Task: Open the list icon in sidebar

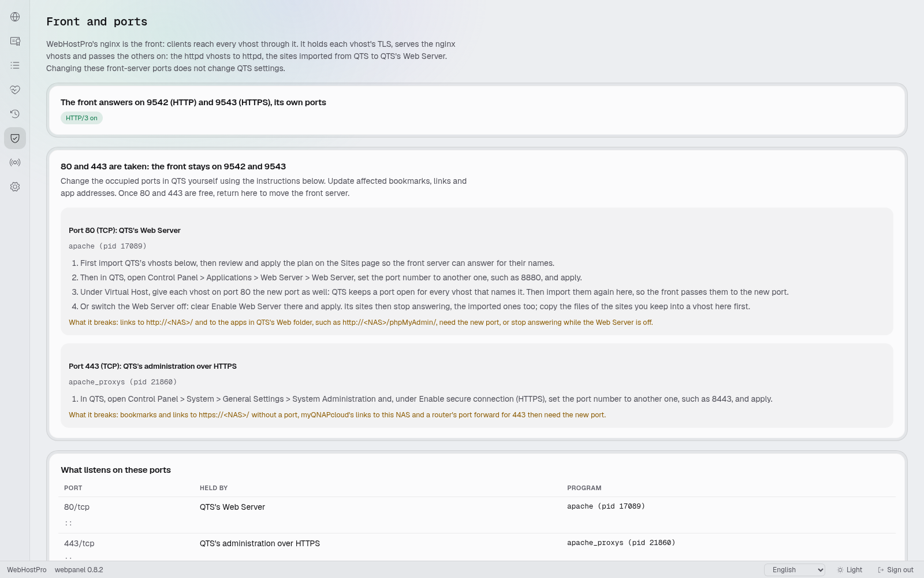Action: coord(15,65)
